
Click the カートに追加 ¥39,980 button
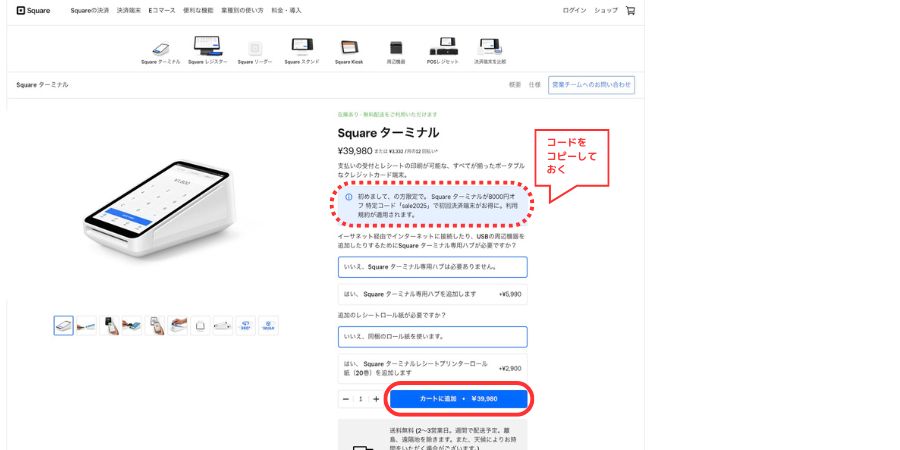coord(459,399)
